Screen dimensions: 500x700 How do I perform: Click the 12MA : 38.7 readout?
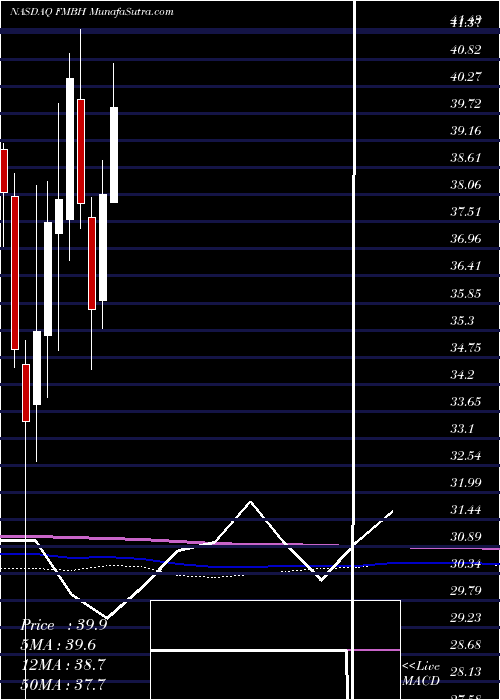click(x=63, y=665)
